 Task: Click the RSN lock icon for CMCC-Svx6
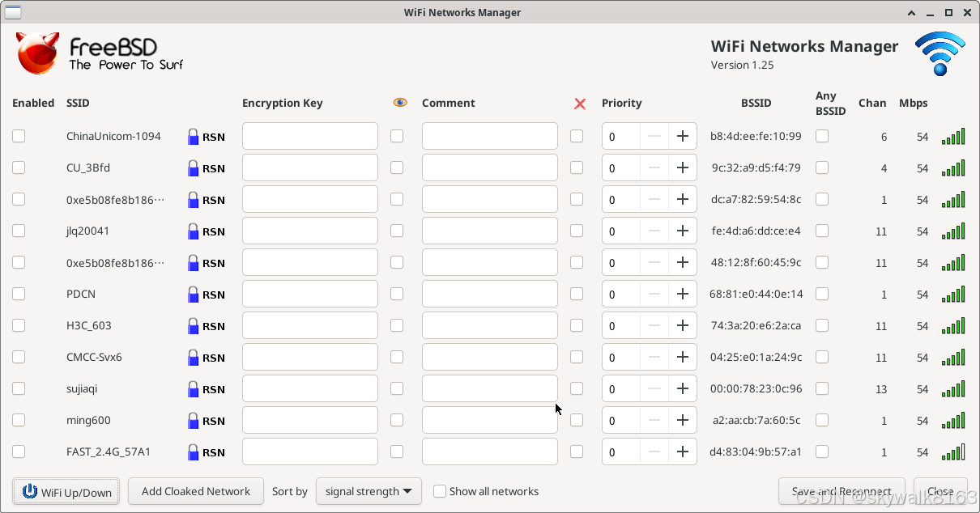(x=193, y=357)
